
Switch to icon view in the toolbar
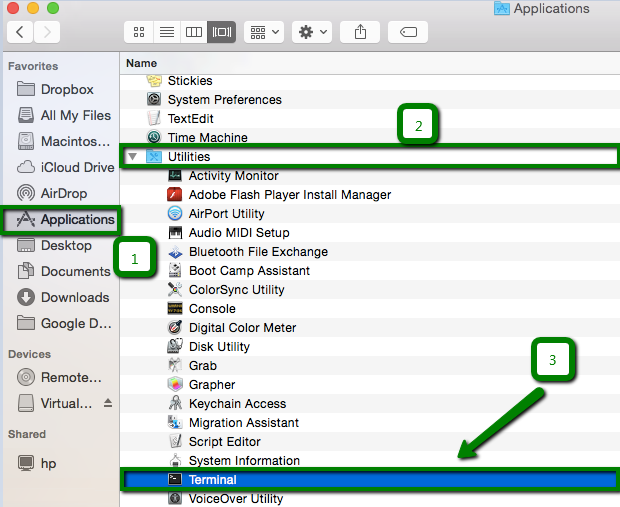[x=138, y=32]
